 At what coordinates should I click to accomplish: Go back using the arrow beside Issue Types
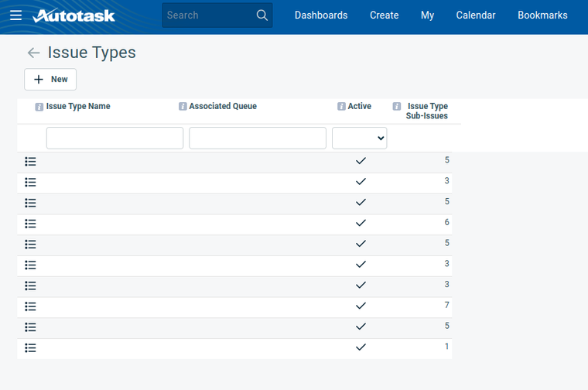33,53
